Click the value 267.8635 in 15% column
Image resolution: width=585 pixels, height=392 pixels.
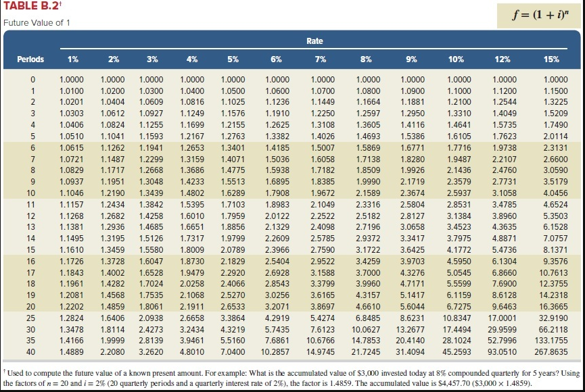552,350
